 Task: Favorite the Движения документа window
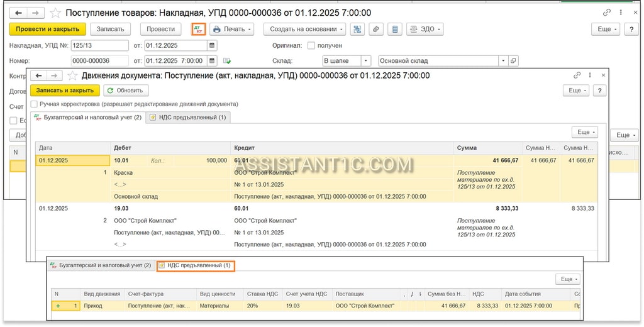72,75
